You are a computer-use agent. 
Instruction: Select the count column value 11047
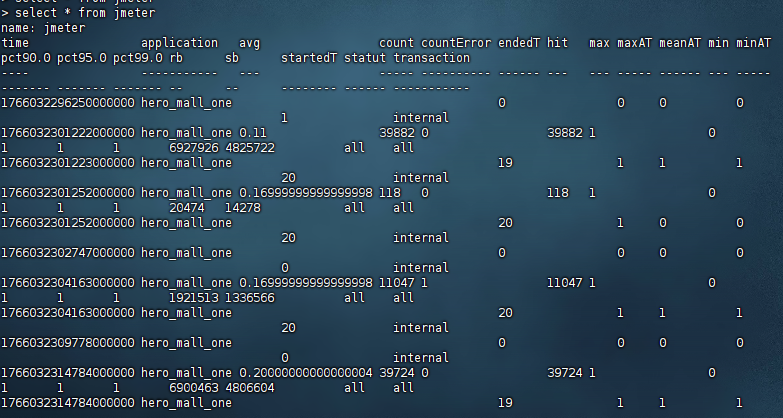pyautogui.click(x=396, y=283)
